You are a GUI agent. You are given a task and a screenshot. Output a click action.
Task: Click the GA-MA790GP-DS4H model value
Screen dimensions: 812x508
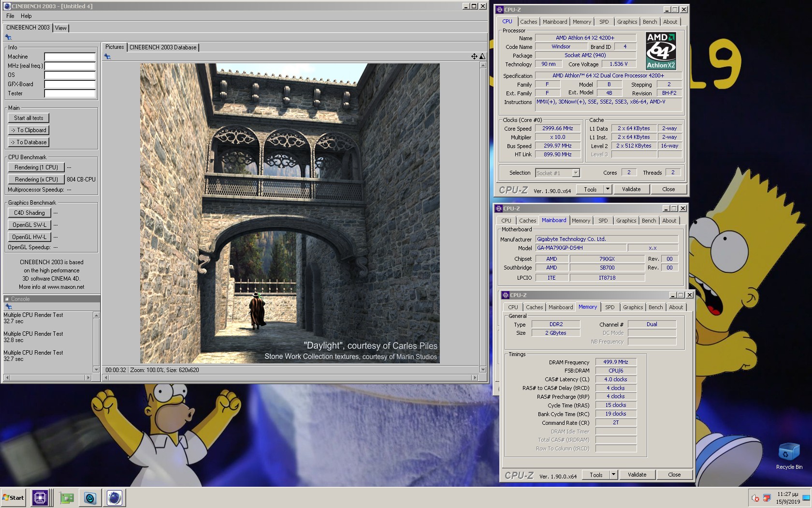(581, 248)
